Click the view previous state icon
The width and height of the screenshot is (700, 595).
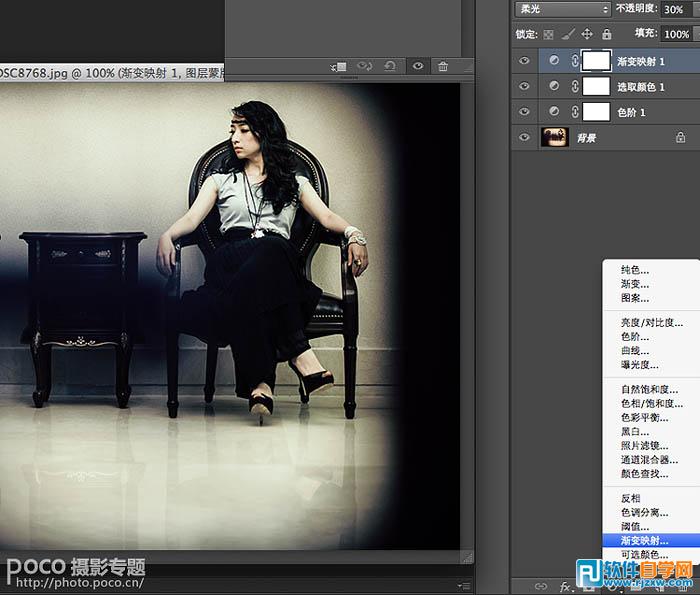[x=364, y=66]
